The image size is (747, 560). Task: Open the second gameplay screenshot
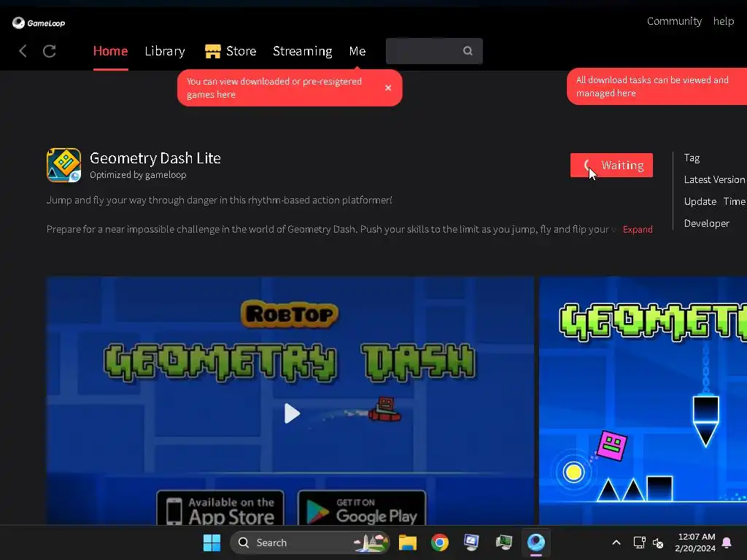pyautogui.click(x=643, y=400)
